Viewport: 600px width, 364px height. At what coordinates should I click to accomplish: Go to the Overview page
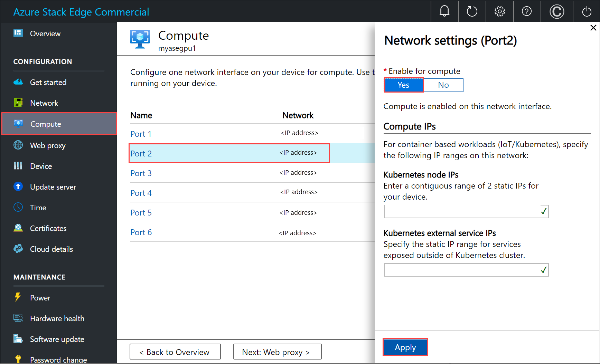[45, 33]
